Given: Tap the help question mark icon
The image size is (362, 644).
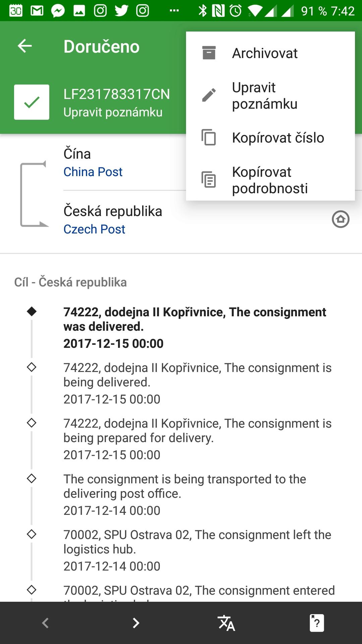Looking at the screenshot, I should 317,623.
